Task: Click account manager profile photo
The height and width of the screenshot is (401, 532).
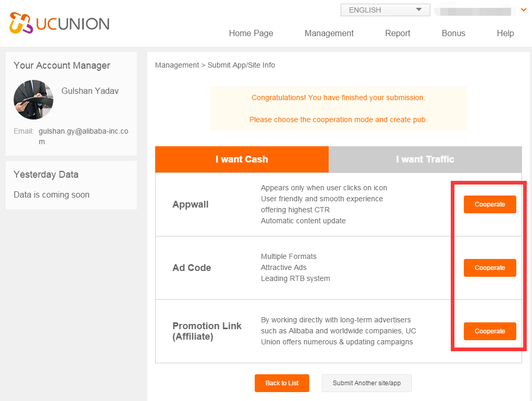Action: [x=34, y=100]
